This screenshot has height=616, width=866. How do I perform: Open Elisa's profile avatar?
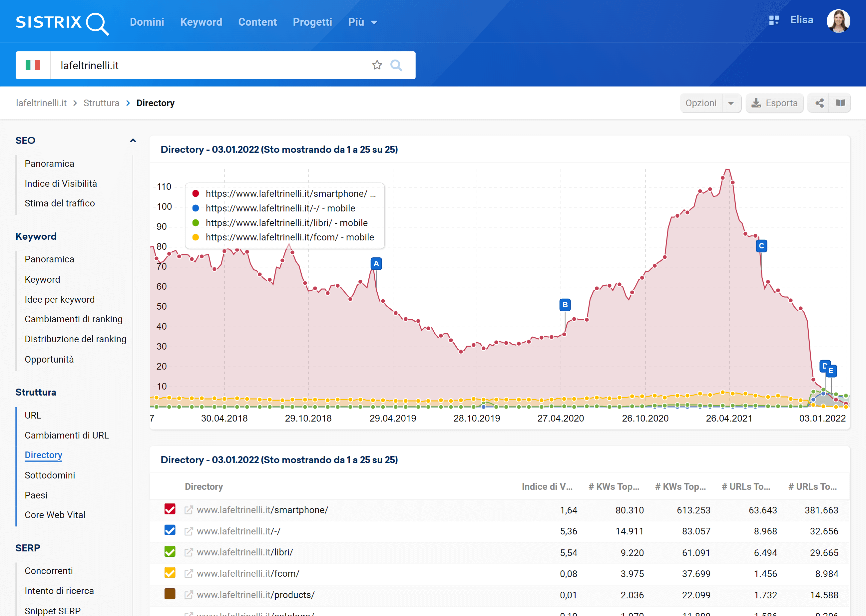[x=838, y=21]
